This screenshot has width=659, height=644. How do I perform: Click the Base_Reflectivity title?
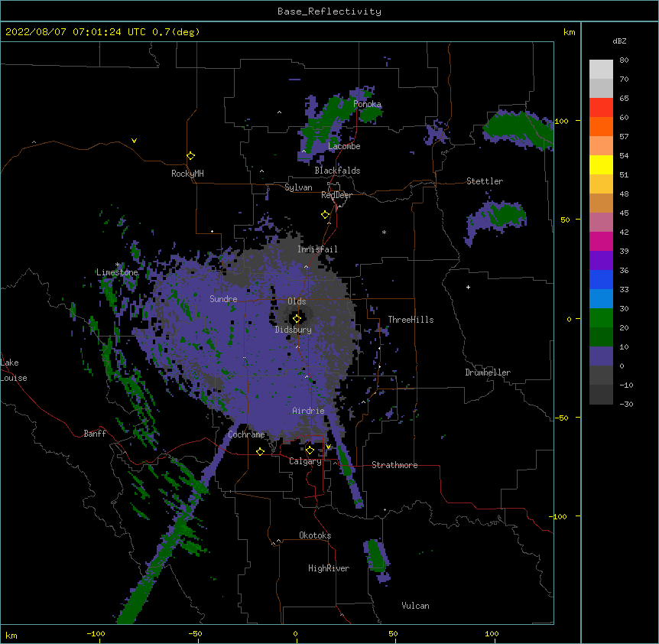(x=329, y=11)
